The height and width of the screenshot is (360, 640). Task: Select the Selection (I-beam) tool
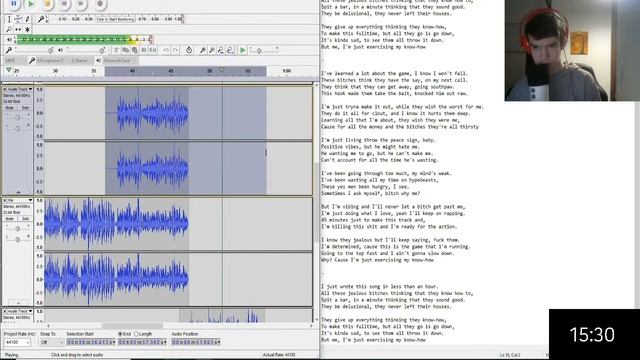pos(9,19)
